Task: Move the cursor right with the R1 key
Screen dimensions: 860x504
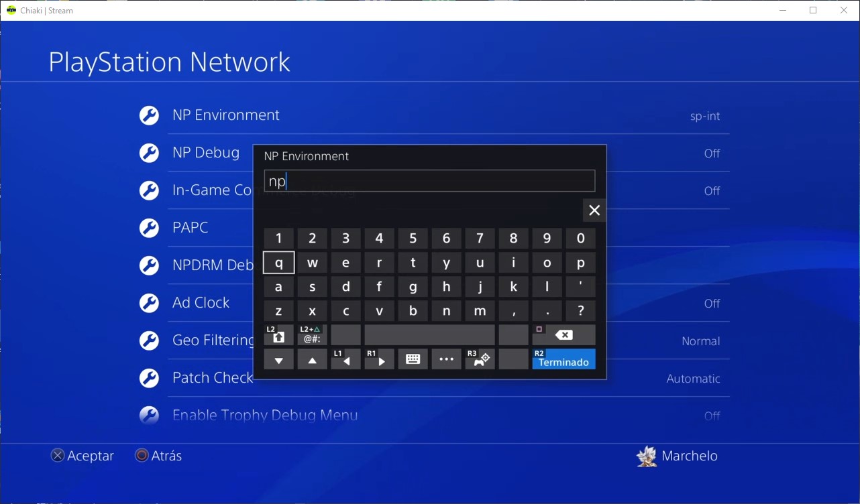Action: coord(380,359)
